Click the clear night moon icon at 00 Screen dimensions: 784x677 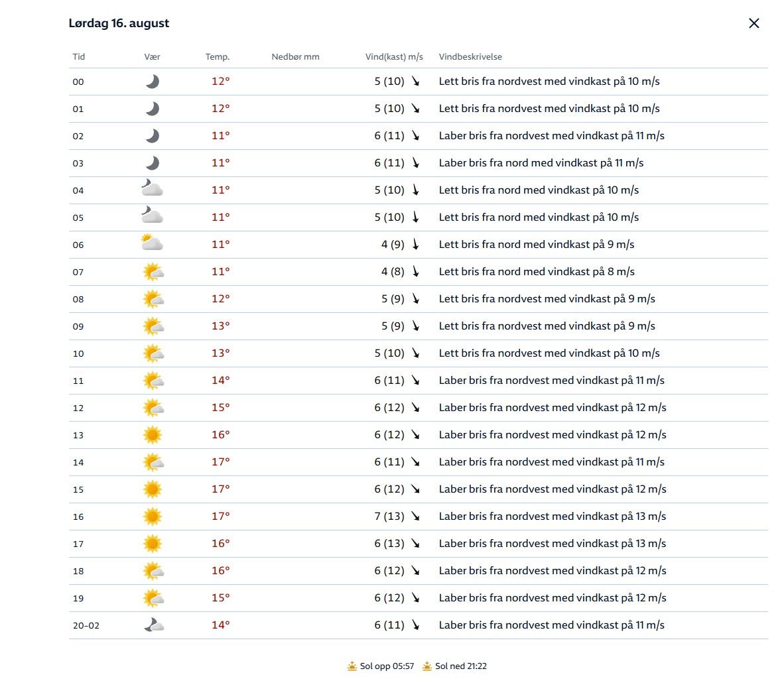(153, 82)
